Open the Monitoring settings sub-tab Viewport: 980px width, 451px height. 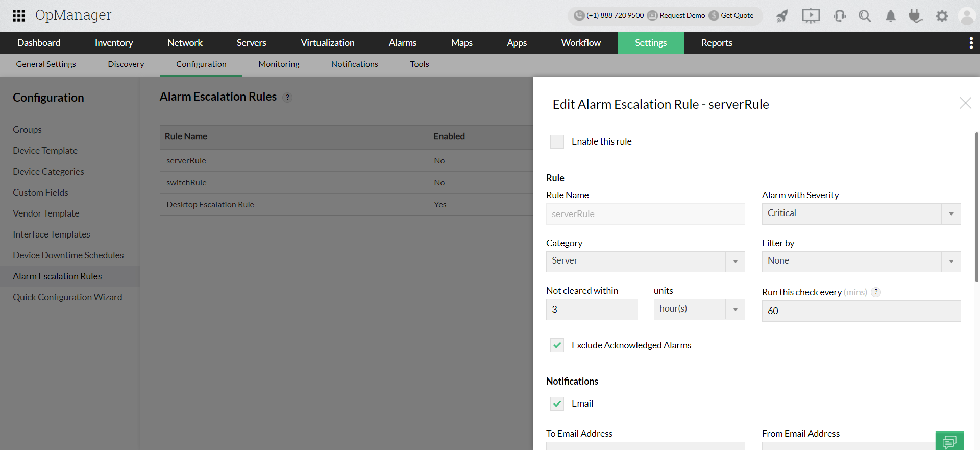[x=279, y=64]
